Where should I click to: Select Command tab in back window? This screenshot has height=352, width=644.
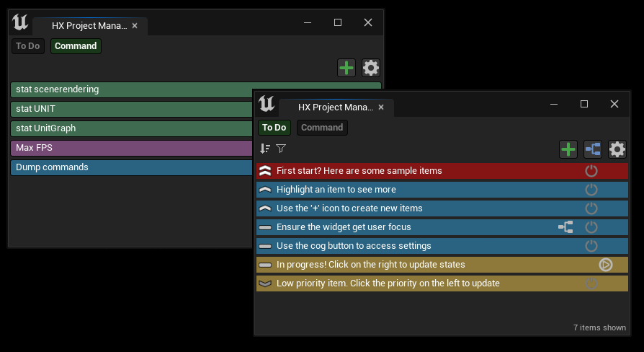pos(76,46)
